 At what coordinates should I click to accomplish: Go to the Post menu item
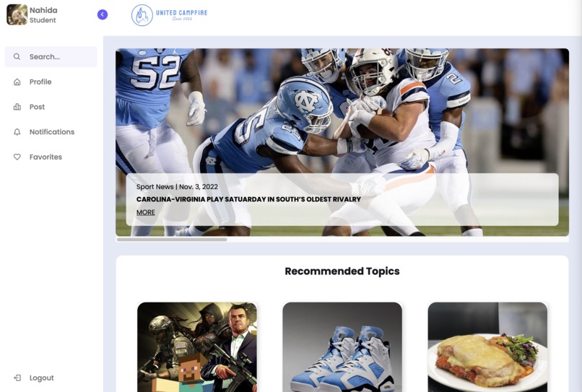click(37, 107)
